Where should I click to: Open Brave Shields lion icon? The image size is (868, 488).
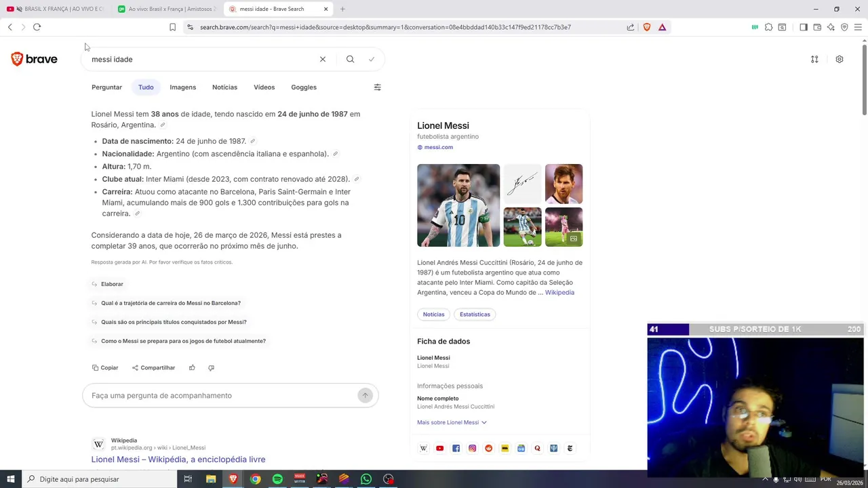[646, 27]
